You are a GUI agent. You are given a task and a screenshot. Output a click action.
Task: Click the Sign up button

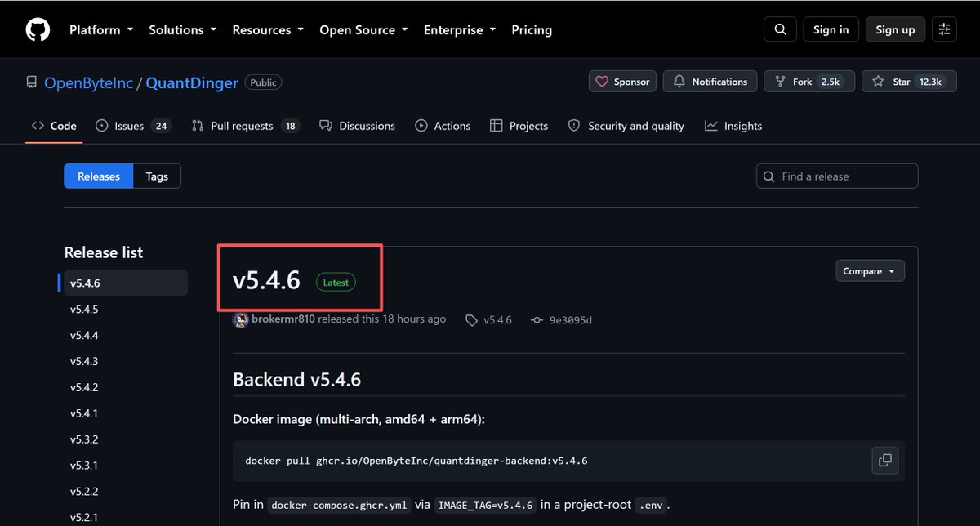point(895,29)
